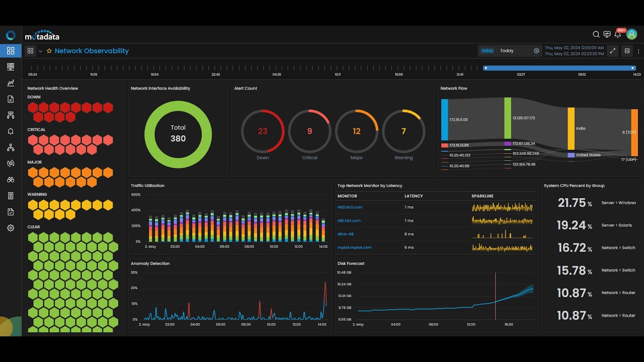
Task: Click the 16:54 timeline marker label
Action: tap(154, 74)
